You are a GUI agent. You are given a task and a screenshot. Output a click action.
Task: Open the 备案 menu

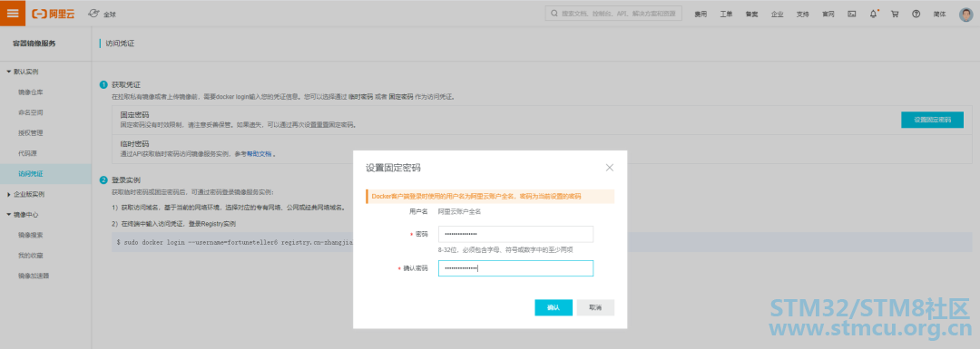[752, 14]
